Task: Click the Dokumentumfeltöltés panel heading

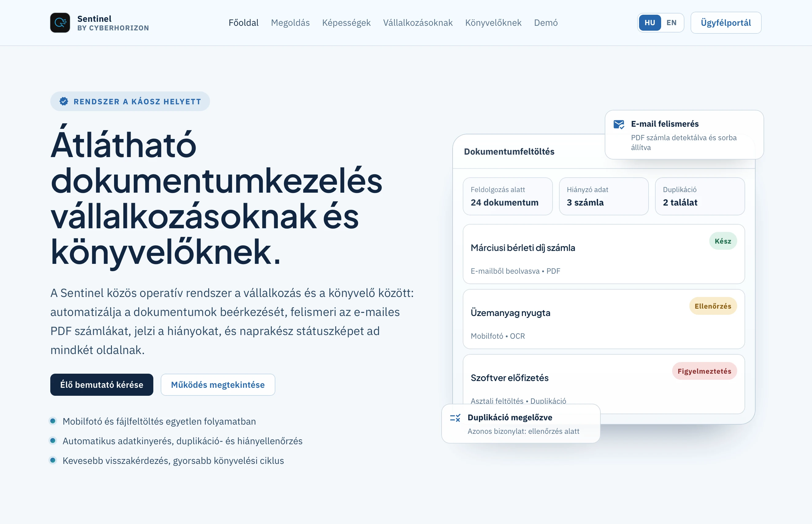Action: click(x=509, y=152)
